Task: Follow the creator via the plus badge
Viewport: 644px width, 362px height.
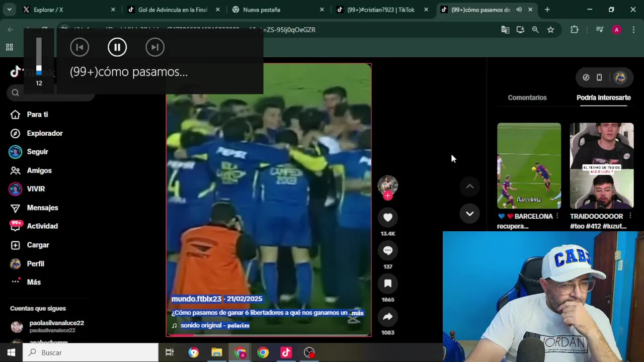Action: (x=388, y=196)
